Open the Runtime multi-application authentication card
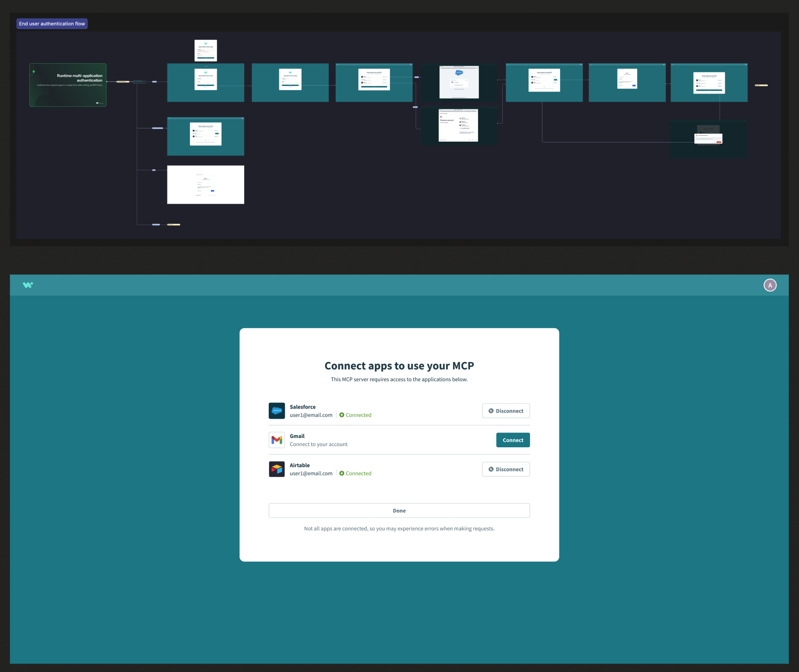 click(68, 85)
